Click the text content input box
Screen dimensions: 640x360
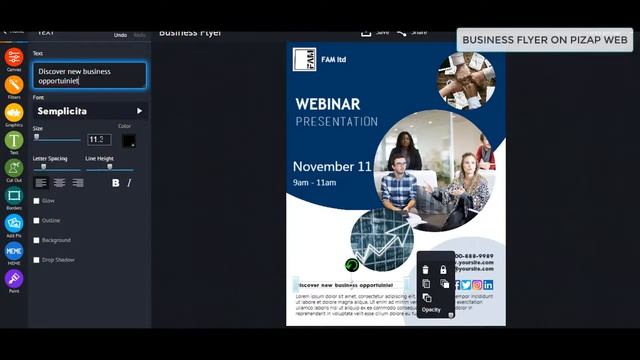89,76
